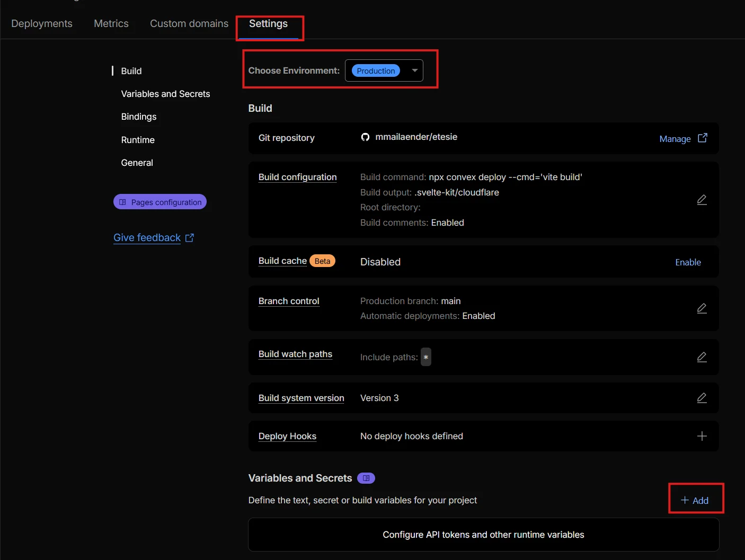Add a new variable or secret

[695, 500]
